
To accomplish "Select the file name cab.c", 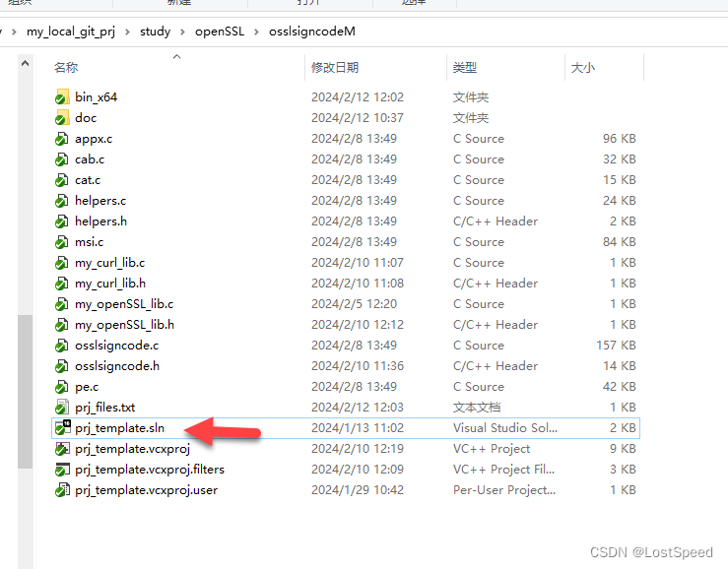I will tap(90, 159).
